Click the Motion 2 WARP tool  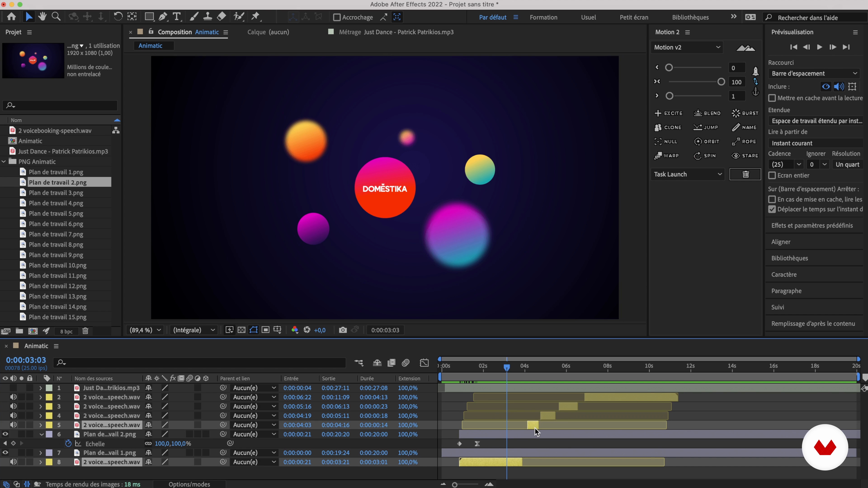tap(667, 156)
